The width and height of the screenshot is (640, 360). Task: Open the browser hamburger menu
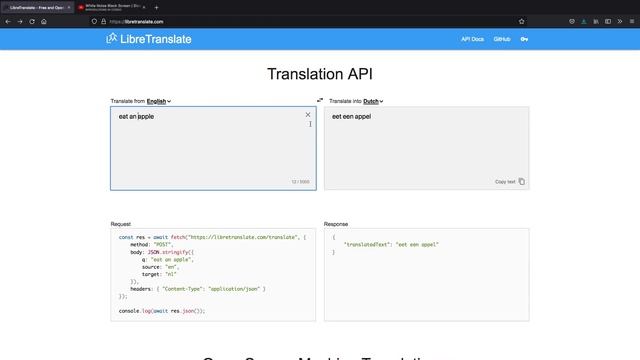coord(632,22)
